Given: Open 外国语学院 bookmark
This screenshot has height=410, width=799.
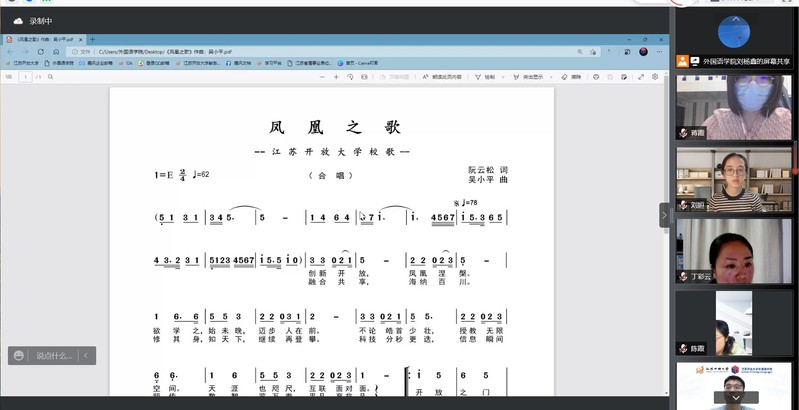Looking at the screenshot, I should coord(59,63).
